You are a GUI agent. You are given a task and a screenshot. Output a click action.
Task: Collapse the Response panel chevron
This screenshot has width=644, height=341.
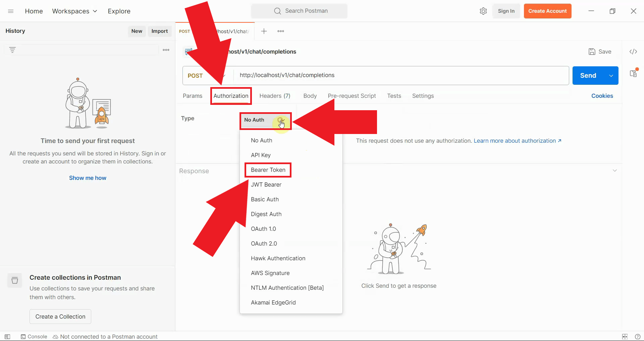[x=614, y=170]
